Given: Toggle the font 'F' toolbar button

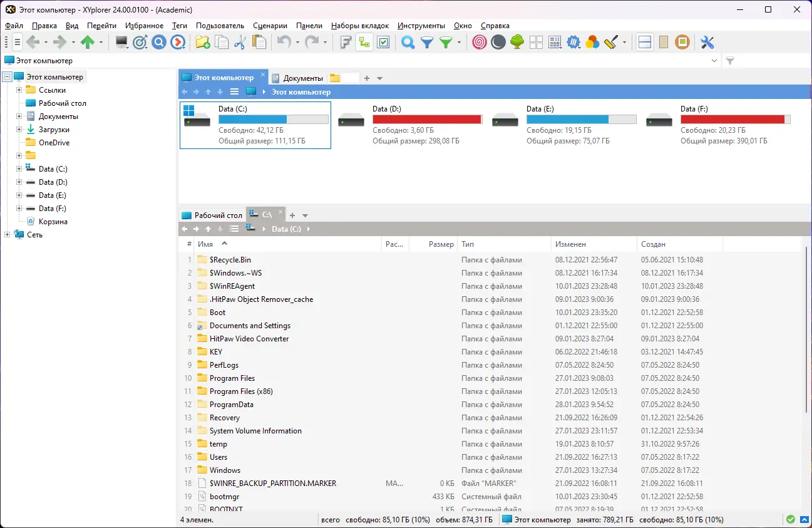Looking at the screenshot, I should point(346,42).
